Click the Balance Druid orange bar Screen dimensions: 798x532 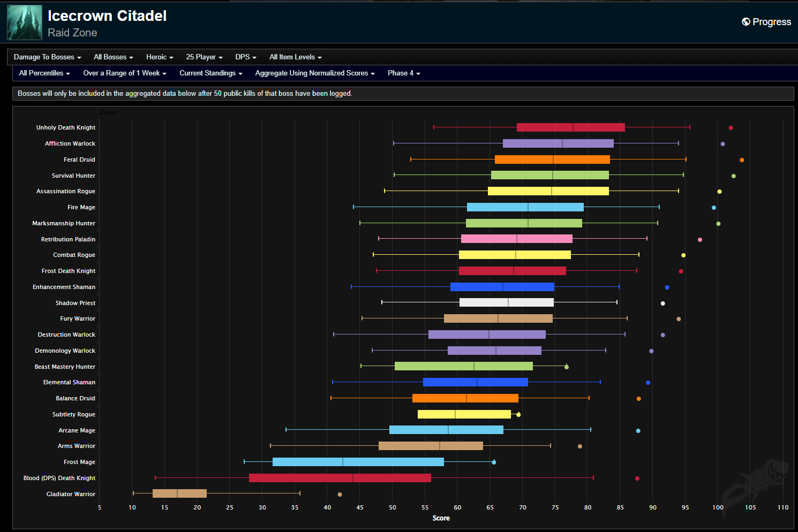pyautogui.click(x=465, y=398)
